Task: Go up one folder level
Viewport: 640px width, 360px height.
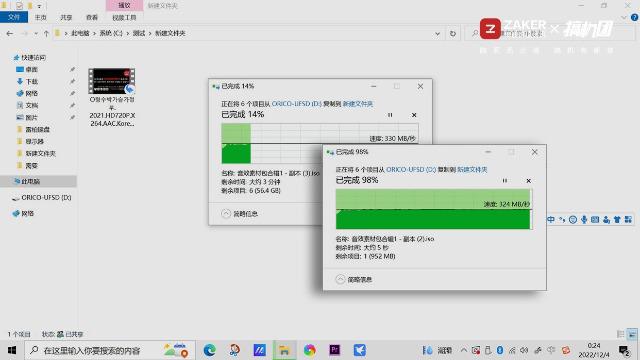Action: (46, 33)
